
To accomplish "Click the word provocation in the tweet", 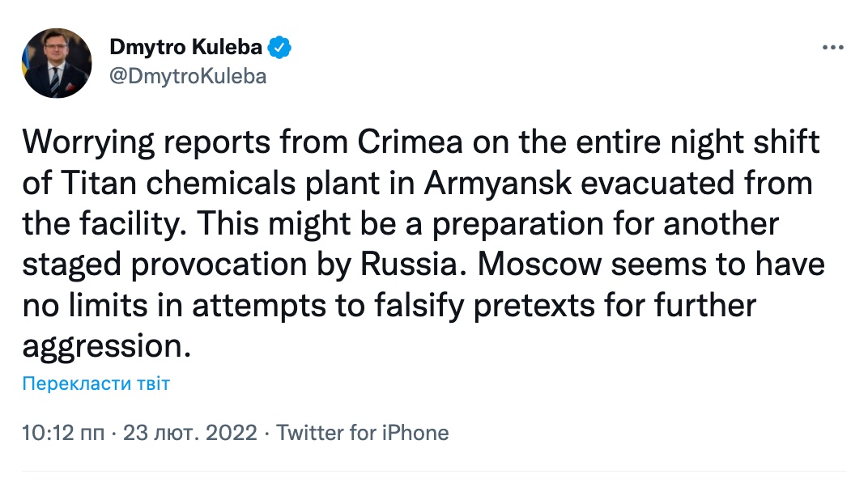I will [x=219, y=265].
